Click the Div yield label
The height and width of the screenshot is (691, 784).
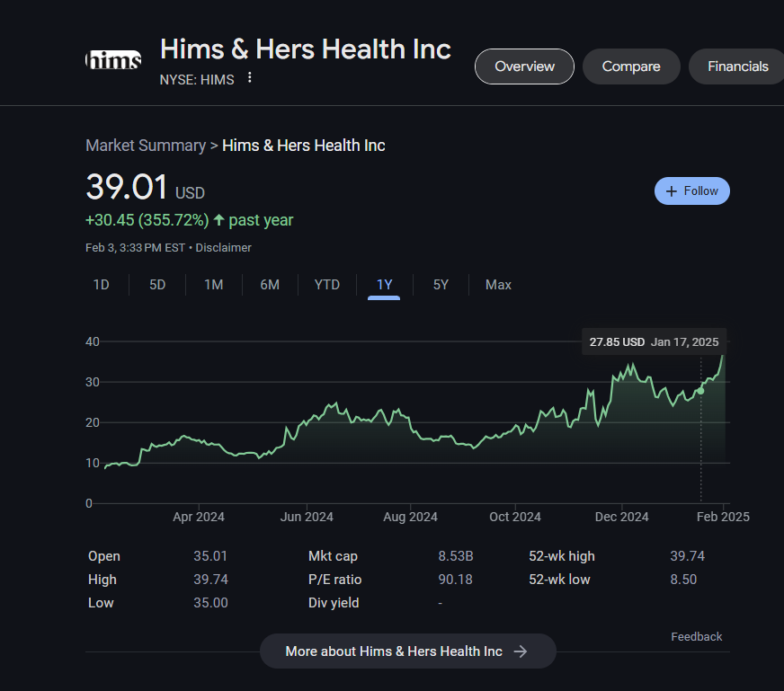tap(334, 603)
